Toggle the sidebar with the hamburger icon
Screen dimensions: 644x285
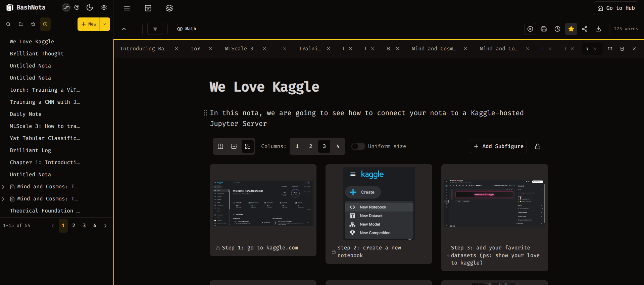[127, 8]
